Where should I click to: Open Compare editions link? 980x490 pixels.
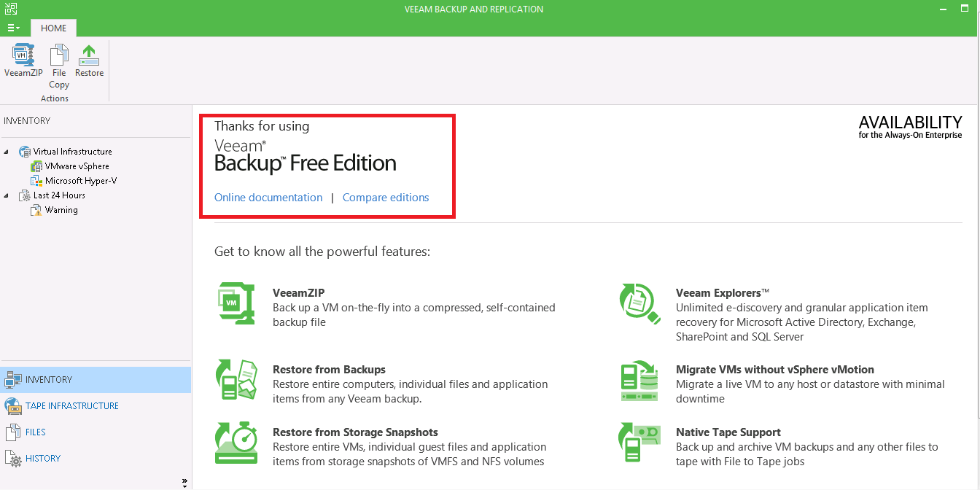(386, 198)
